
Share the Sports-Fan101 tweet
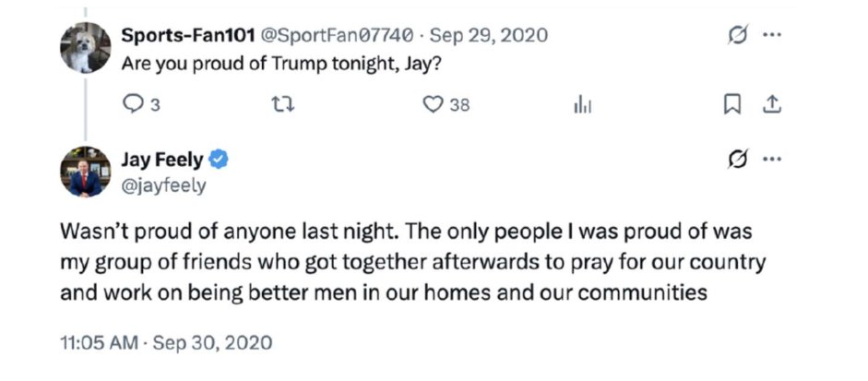tap(769, 105)
